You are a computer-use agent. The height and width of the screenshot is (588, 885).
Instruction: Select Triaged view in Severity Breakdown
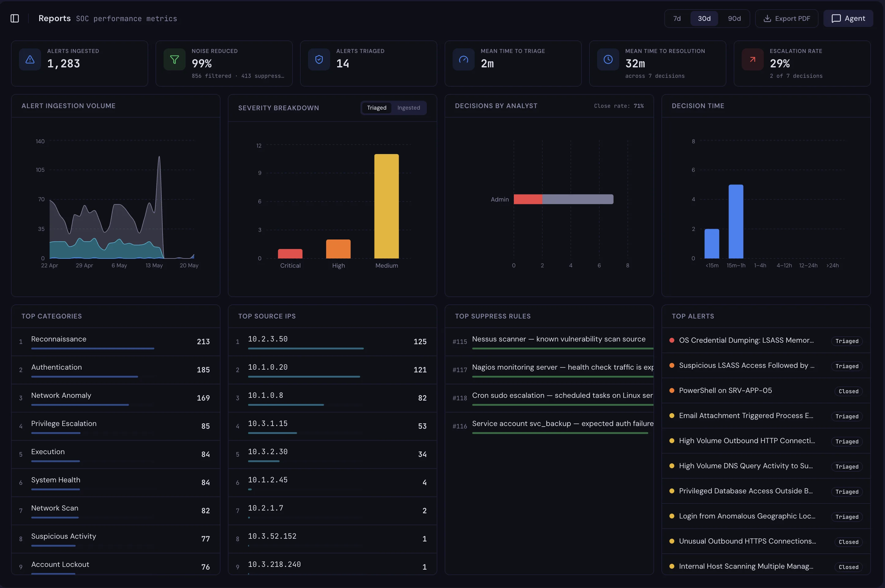click(x=376, y=107)
